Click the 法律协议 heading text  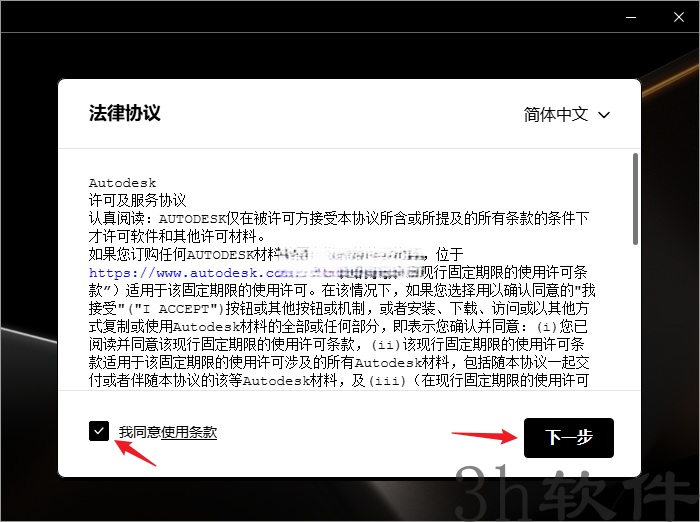tap(125, 113)
